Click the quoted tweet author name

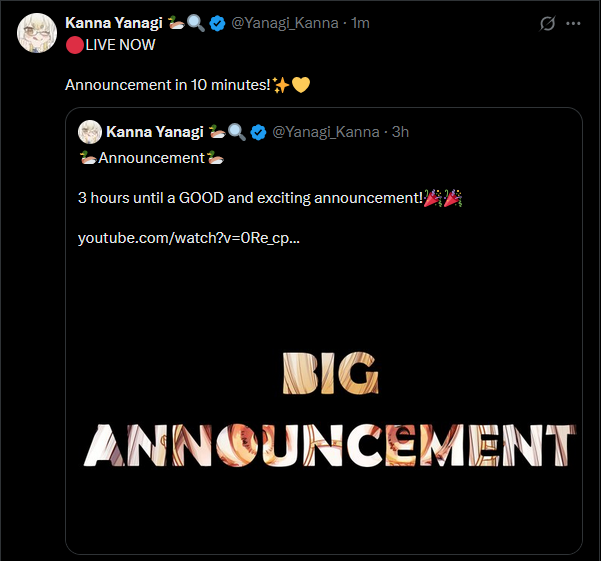(153, 132)
